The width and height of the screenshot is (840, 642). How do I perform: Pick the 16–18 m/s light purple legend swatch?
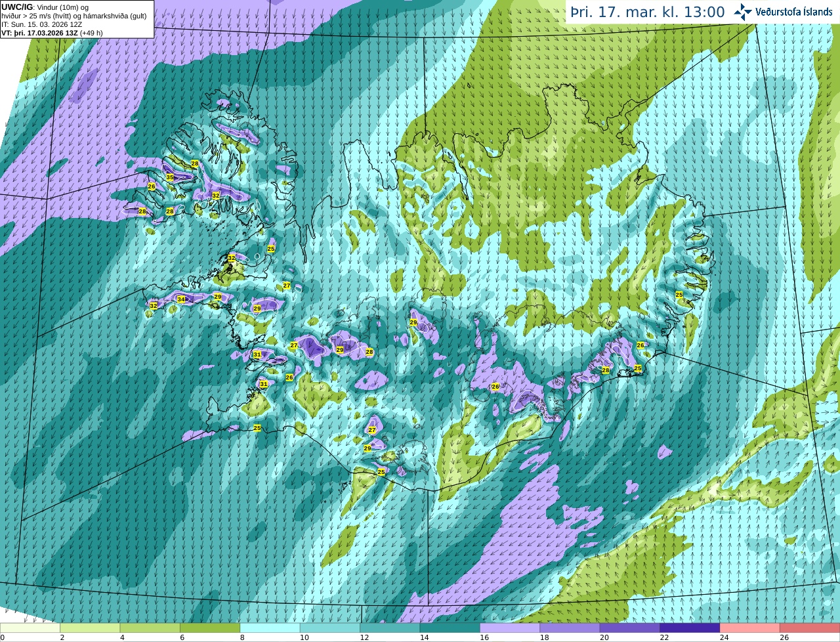click(x=510, y=628)
